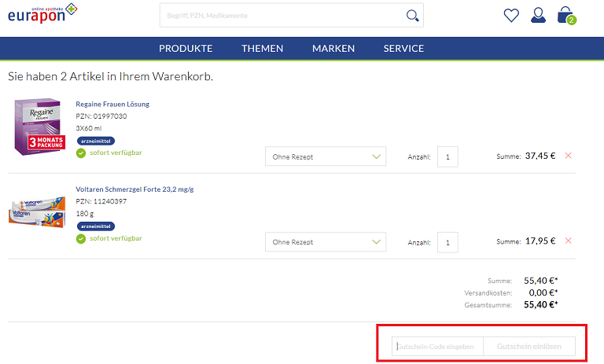This screenshot has width=604, height=364.
Task: Remove Voltaren Schmerzgel with red X
Action: click(x=568, y=241)
